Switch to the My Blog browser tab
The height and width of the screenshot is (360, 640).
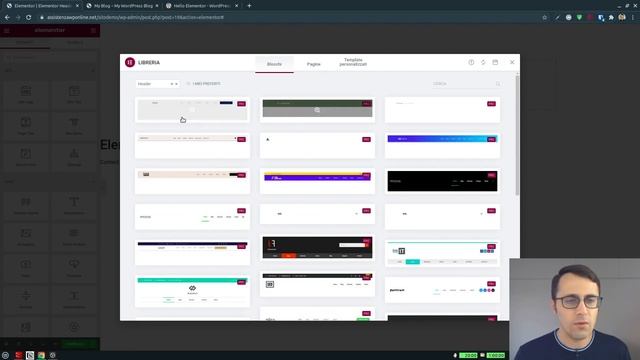(x=122, y=6)
